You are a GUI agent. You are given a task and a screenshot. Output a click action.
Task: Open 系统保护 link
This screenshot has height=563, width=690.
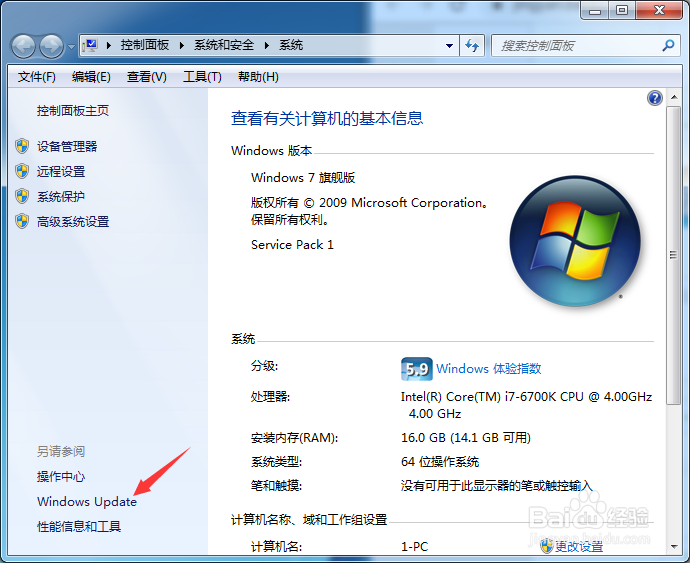click(61, 196)
